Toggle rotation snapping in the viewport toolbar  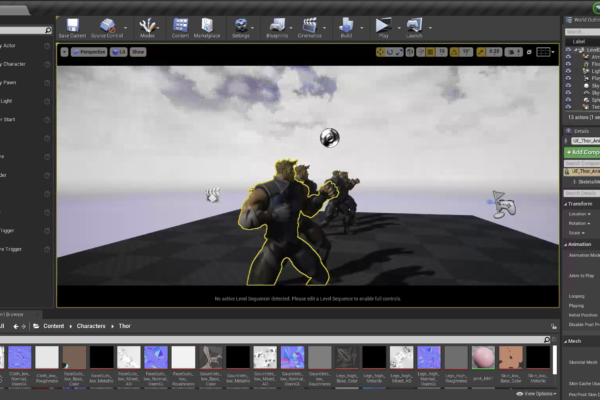click(454, 52)
